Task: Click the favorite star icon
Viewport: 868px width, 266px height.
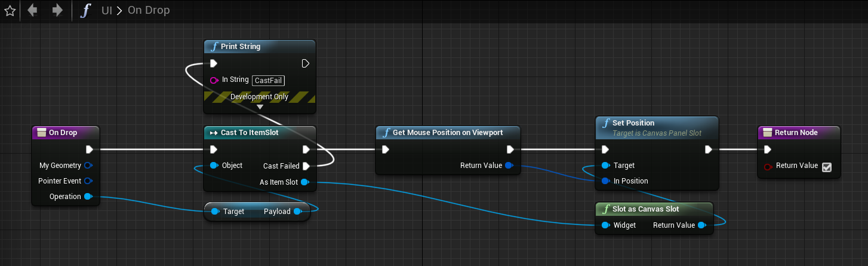Action: tap(10, 11)
